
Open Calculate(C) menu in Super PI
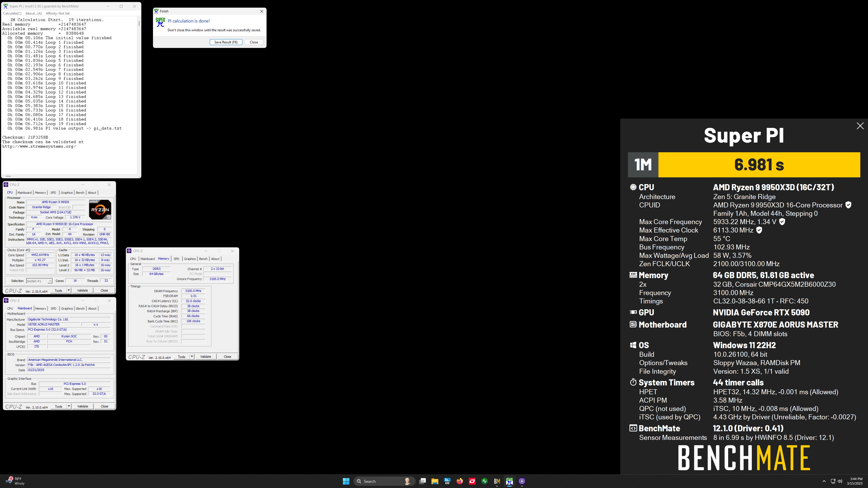pos(12,14)
